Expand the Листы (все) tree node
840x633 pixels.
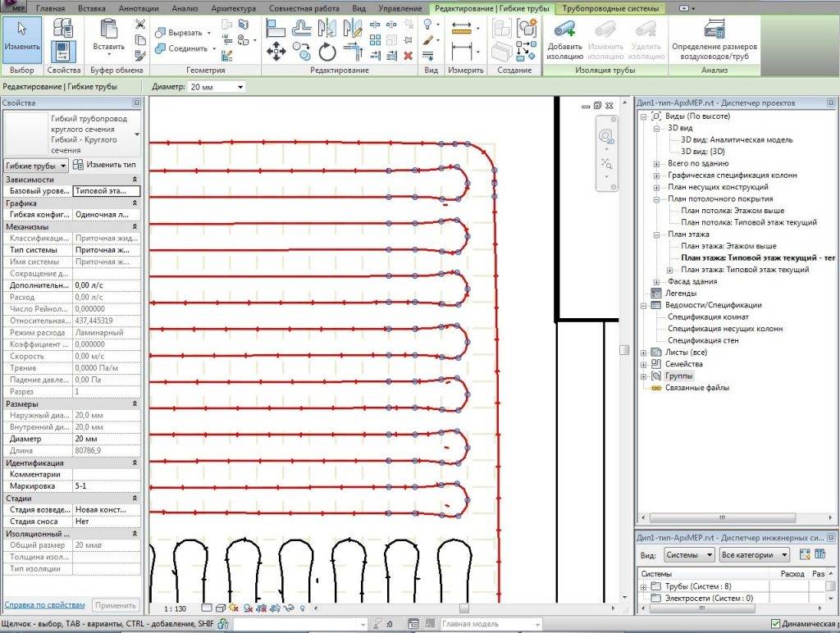(x=644, y=353)
